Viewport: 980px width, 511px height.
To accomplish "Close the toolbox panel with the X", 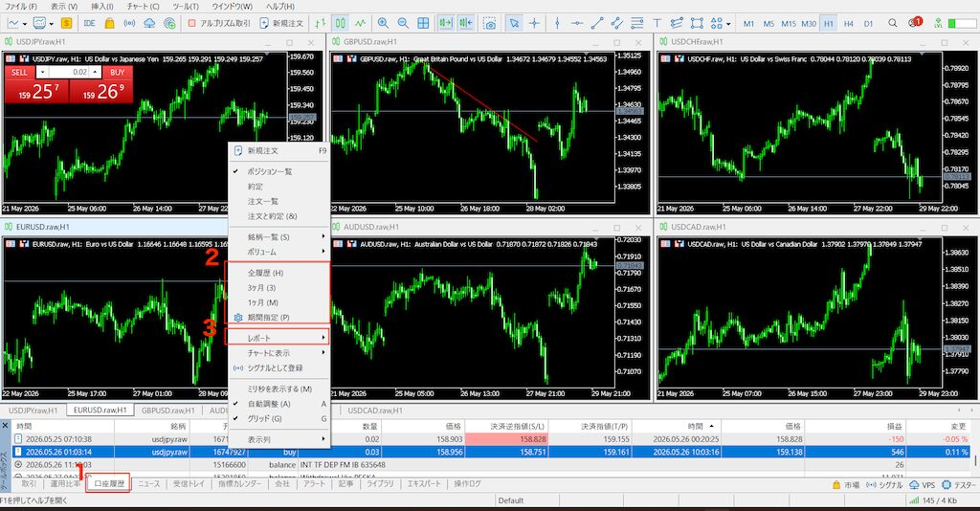I will [x=5, y=426].
